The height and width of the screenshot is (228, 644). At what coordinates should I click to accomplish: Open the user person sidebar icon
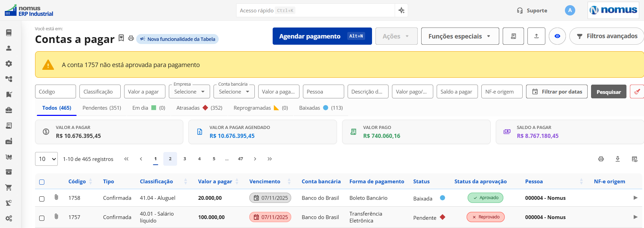pyautogui.click(x=9, y=48)
